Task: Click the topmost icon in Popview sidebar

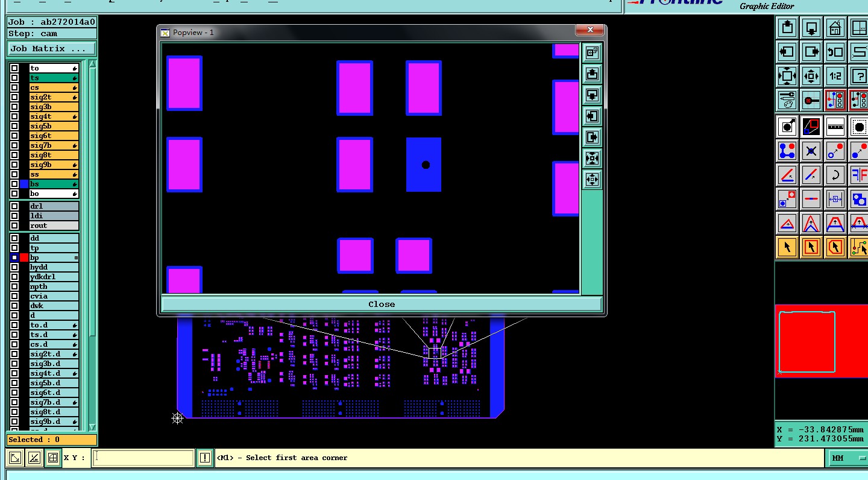Action: (x=592, y=53)
